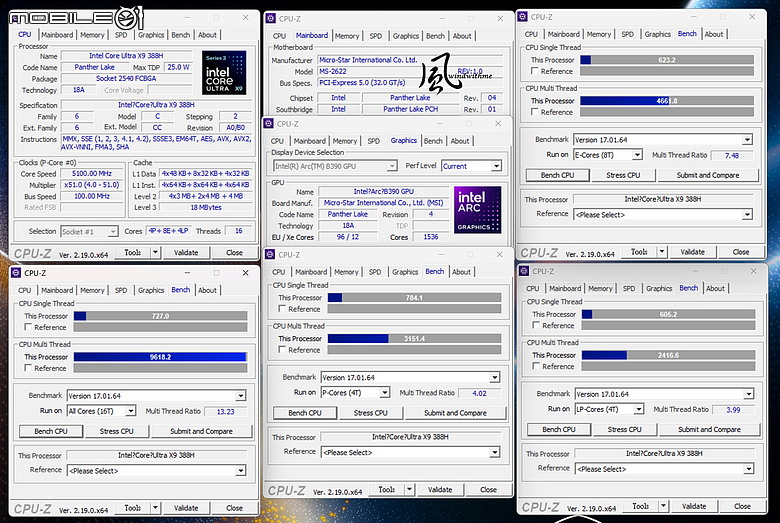Viewport: 780px width, 523px height.
Task: Click Code Name value Panther Lake in CPU window
Action: [x=95, y=67]
